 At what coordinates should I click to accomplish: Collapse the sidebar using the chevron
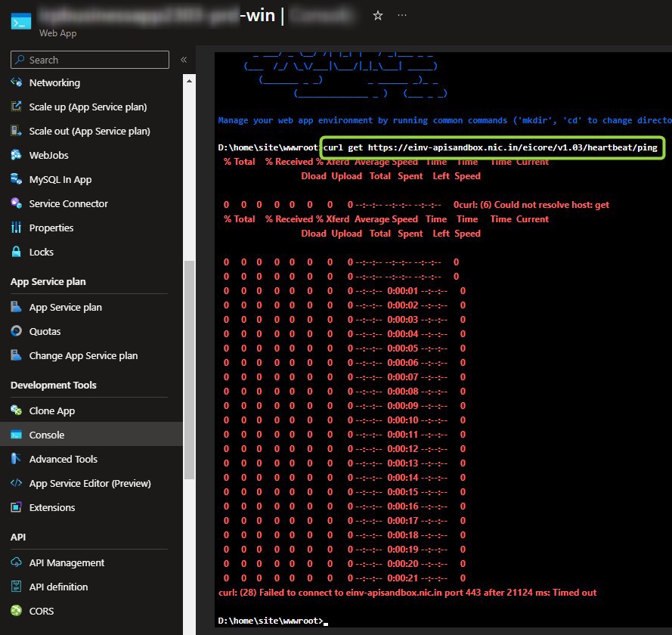coord(184,60)
